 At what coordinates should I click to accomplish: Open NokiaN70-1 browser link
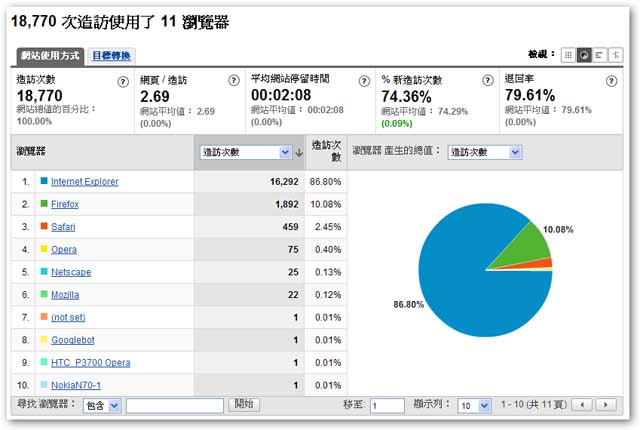[x=76, y=385]
